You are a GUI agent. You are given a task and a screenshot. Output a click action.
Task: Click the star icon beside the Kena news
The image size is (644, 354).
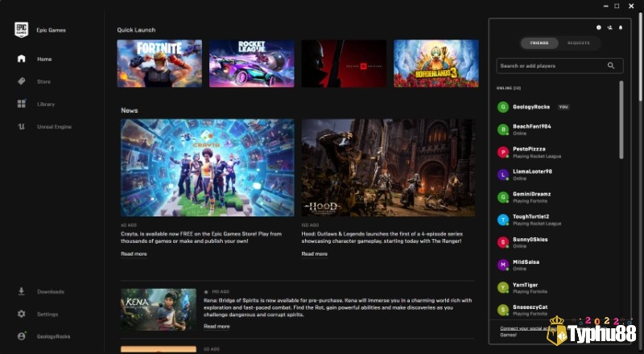206,291
